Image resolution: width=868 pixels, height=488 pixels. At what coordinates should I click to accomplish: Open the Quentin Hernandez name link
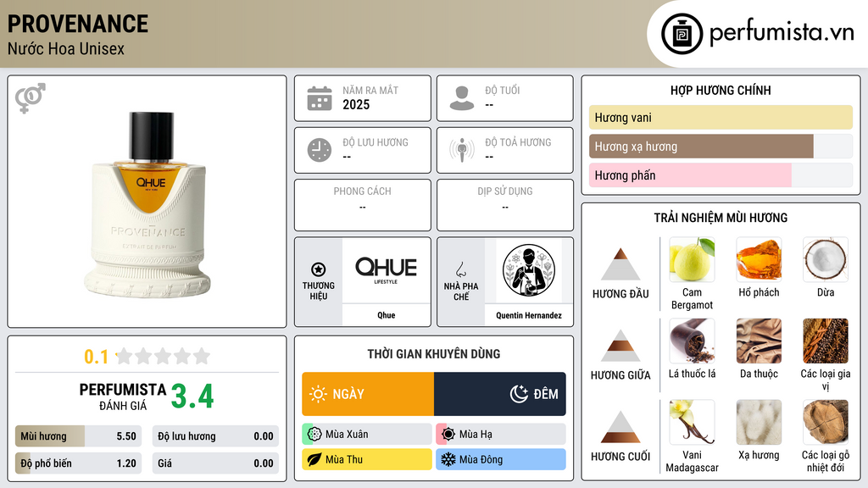[x=529, y=315]
